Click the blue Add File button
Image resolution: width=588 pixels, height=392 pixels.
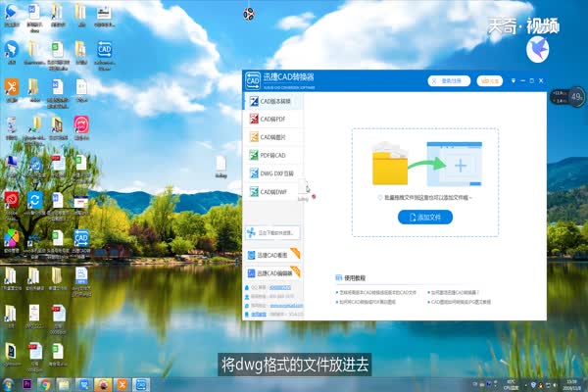click(425, 218)
